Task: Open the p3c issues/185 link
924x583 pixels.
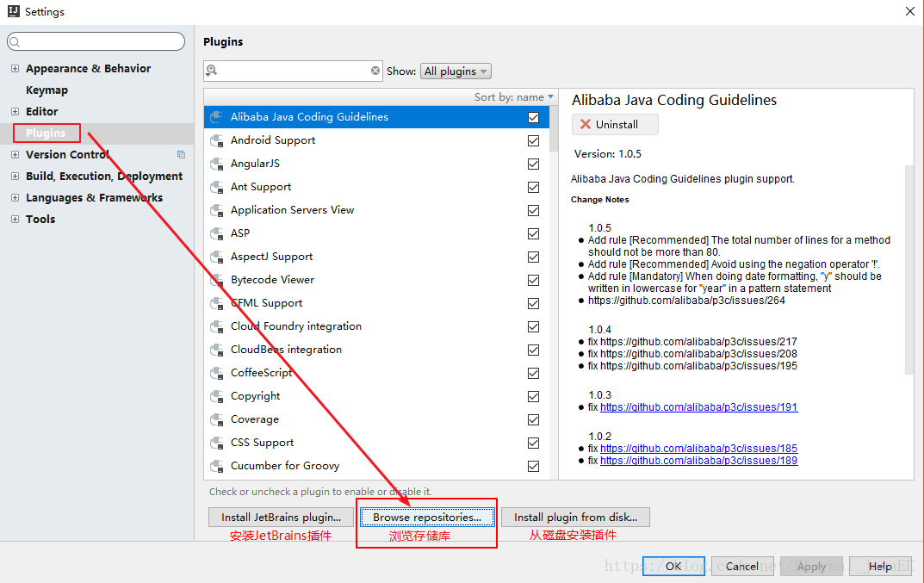Action: pyautogui.click(x=698, y=449)
